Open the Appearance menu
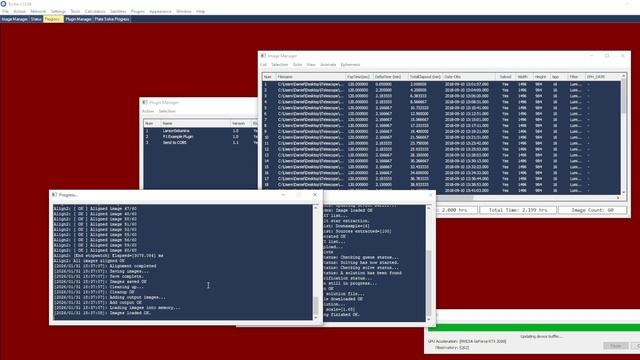Viewport: 640px width, 360px height. tap(160, 11)
